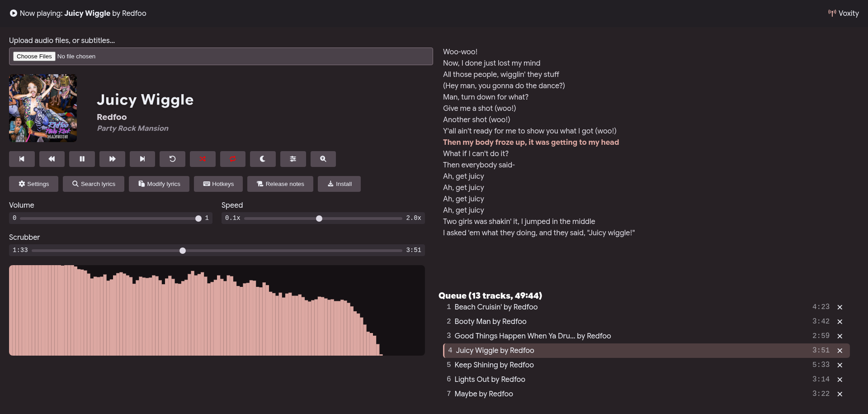The height and width of the screenshot is (414, 868).
Task: Remove Maybe from the queue
Action: pos(840,394)
